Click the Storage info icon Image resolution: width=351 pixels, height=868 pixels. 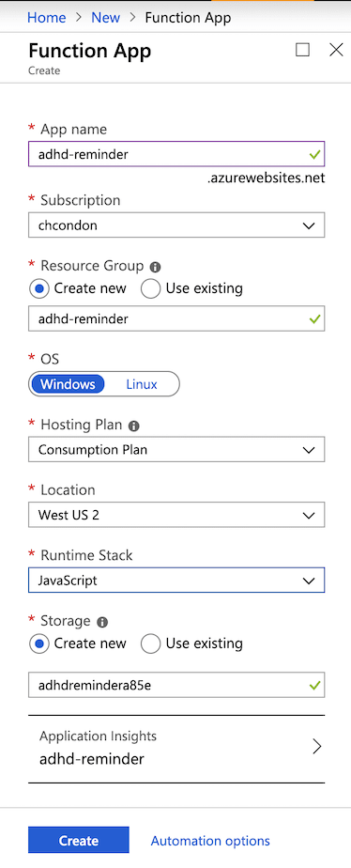coord(102,622)
